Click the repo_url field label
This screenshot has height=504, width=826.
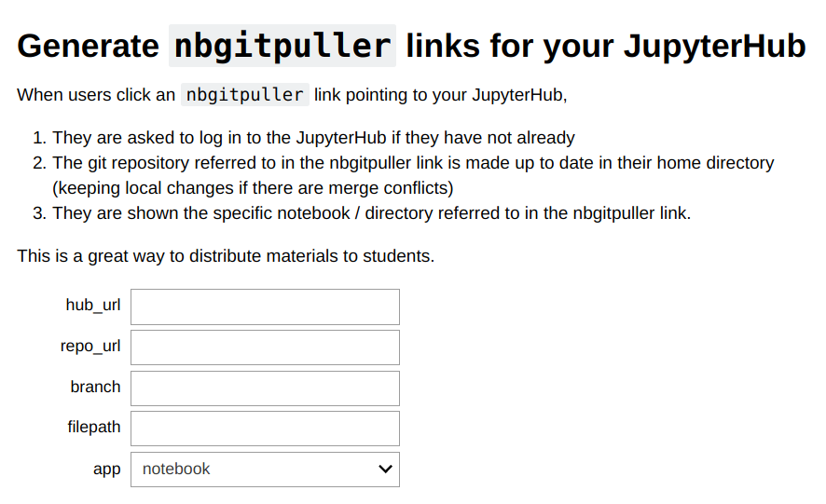(x=90, y=347)
